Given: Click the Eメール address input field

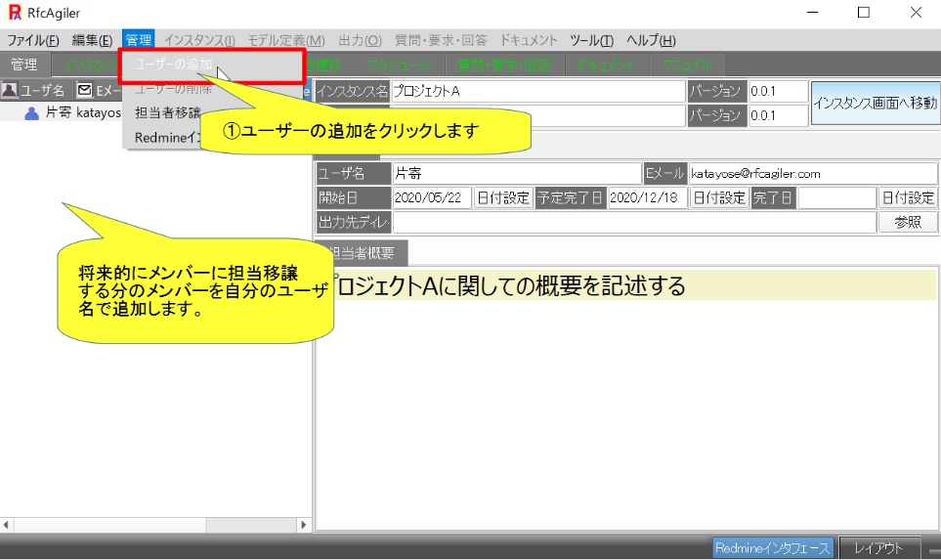Looking at the screenshot, I should coord(811,174).
